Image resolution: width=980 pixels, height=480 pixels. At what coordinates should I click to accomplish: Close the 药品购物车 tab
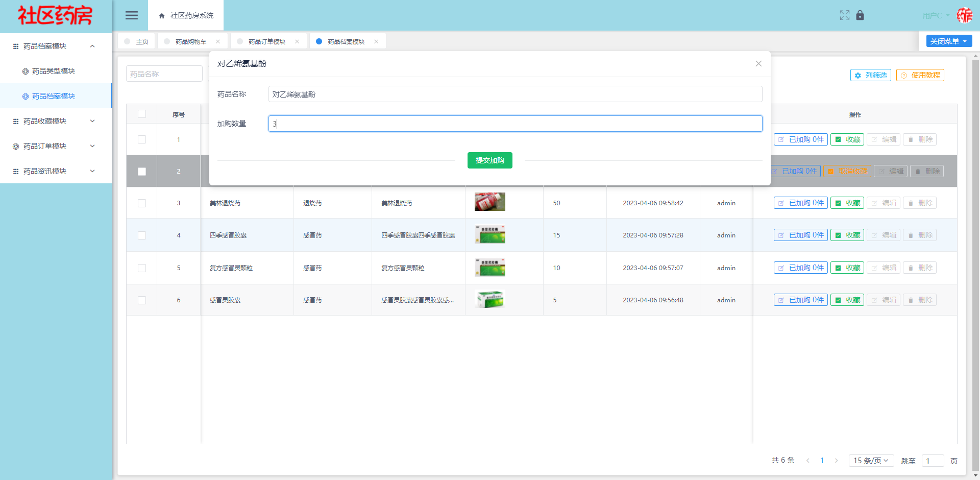pos(218,41)
